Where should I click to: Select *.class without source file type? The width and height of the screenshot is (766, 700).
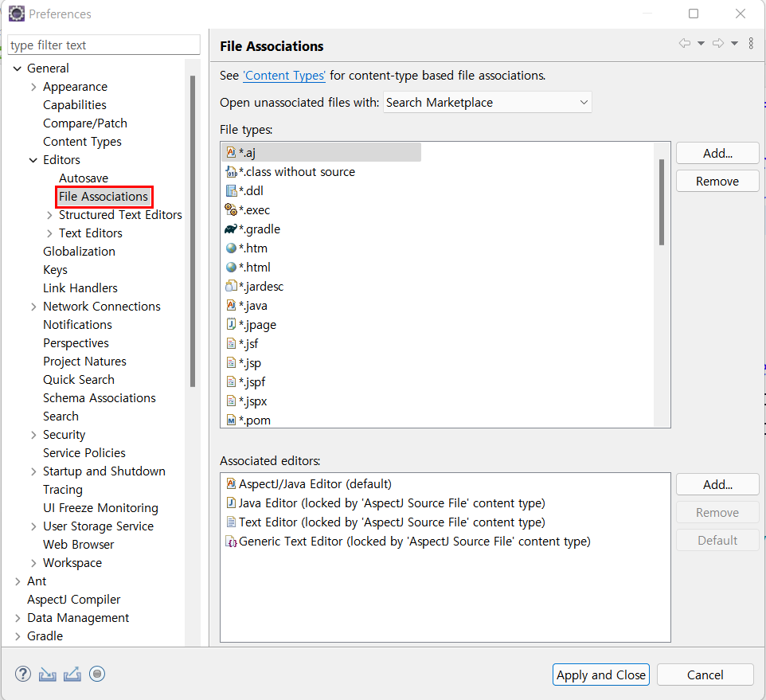click(x=290, y=172)
